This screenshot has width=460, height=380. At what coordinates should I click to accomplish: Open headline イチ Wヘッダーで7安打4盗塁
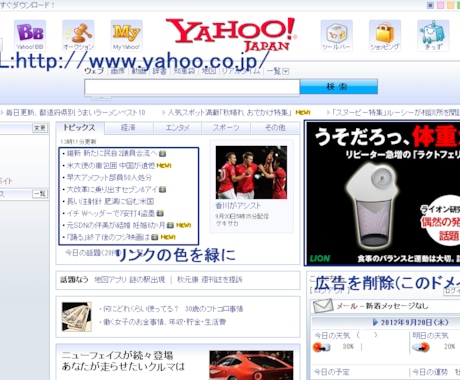pyautogui.click(x=110, y=213)
